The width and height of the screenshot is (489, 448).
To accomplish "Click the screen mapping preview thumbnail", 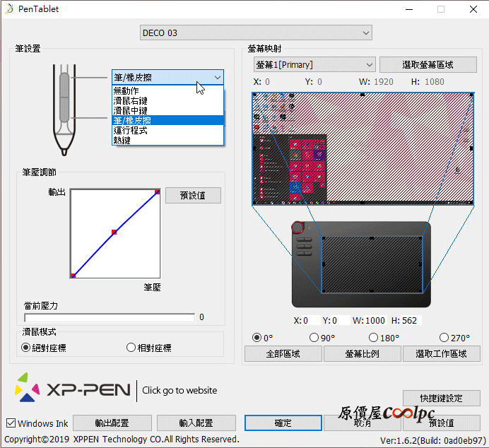I will (x=363, y=148).
